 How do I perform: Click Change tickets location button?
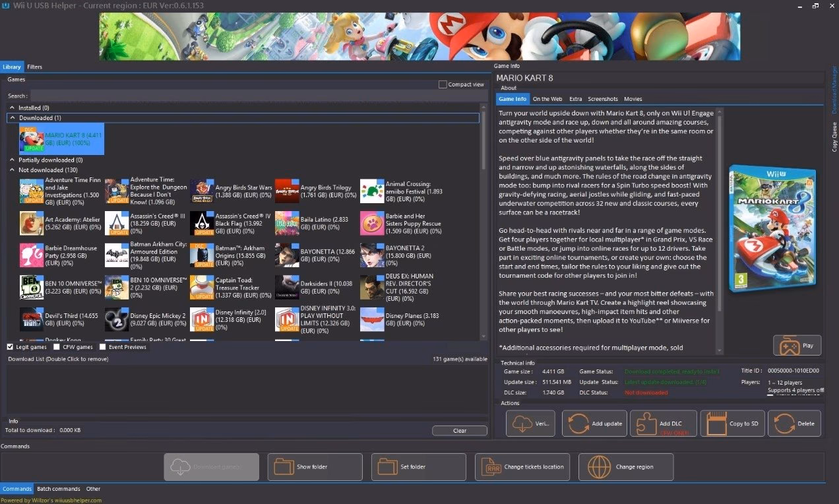point(522,467)
